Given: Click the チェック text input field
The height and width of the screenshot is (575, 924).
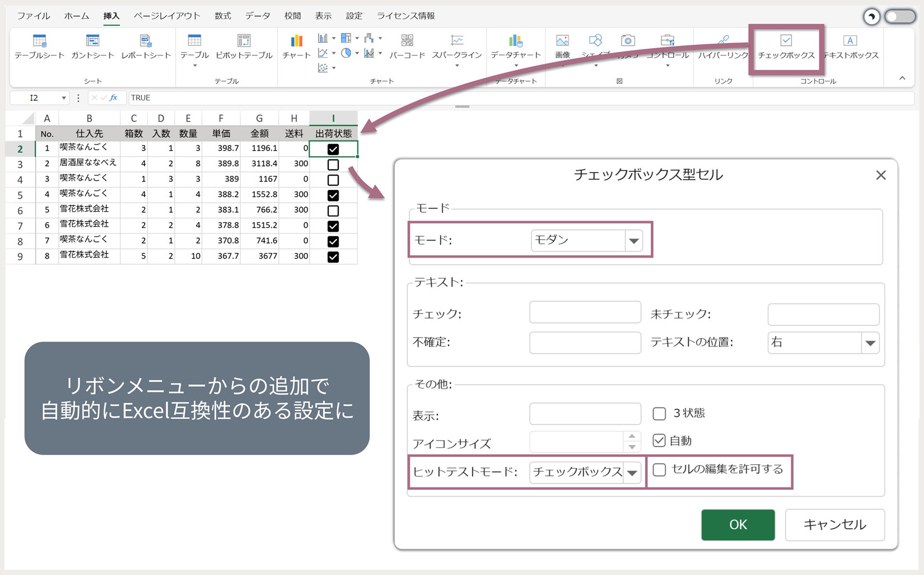Looking at the screenshot, I should tap(585, 312).
